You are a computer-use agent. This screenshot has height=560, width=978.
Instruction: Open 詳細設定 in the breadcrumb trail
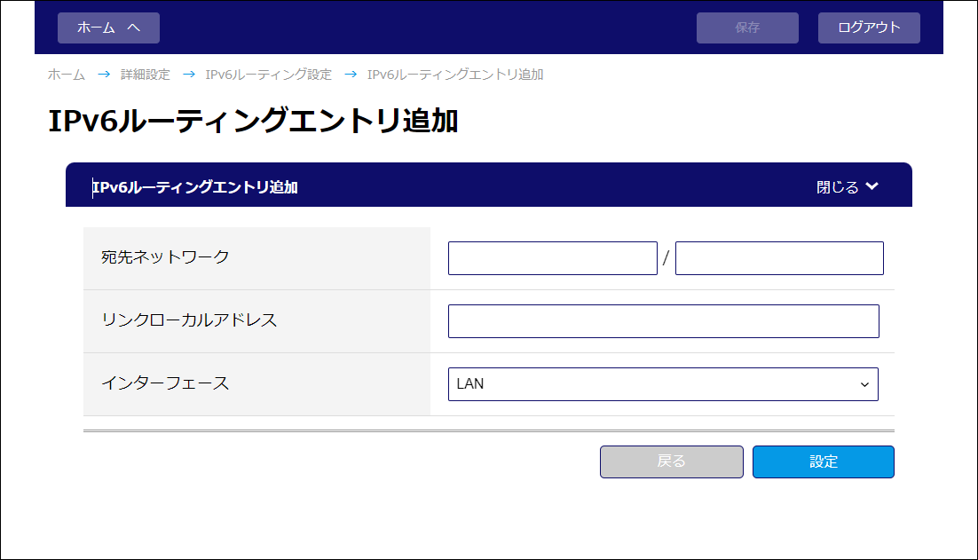[x=146, y=75]
